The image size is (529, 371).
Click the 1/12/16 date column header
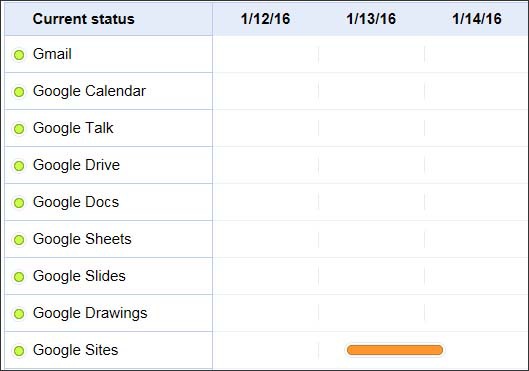pyautogui.click(x=266, y=19)
